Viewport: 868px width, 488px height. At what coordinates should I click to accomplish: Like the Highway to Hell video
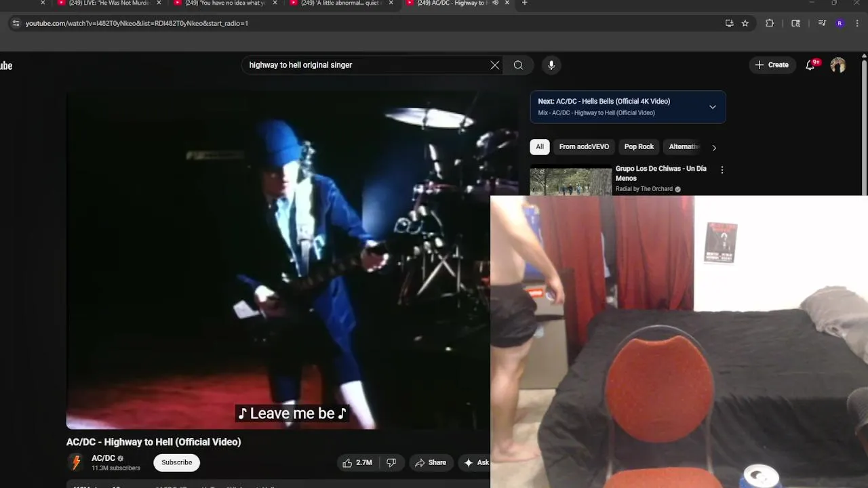coord(358,463)
